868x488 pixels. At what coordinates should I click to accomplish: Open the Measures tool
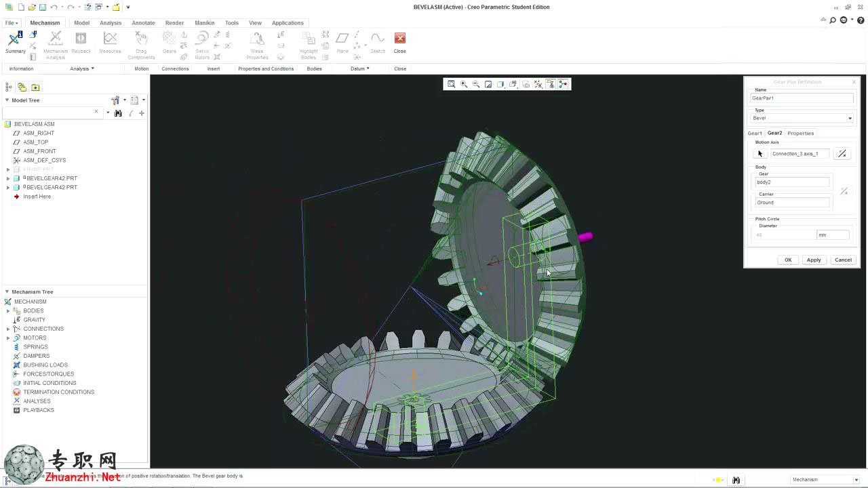point(110,43)
